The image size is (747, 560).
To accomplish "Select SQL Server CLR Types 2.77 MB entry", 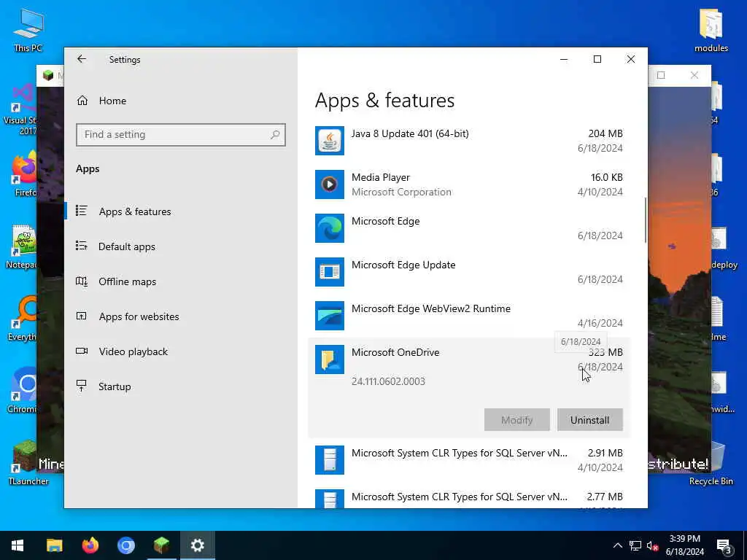I will (469, 497).
